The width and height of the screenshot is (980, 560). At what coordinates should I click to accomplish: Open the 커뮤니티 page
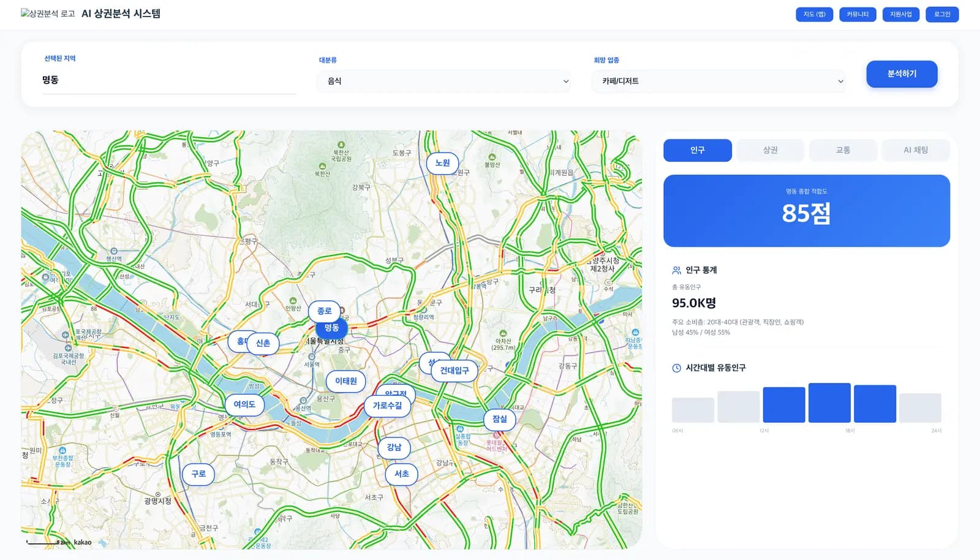click(858, 14)
